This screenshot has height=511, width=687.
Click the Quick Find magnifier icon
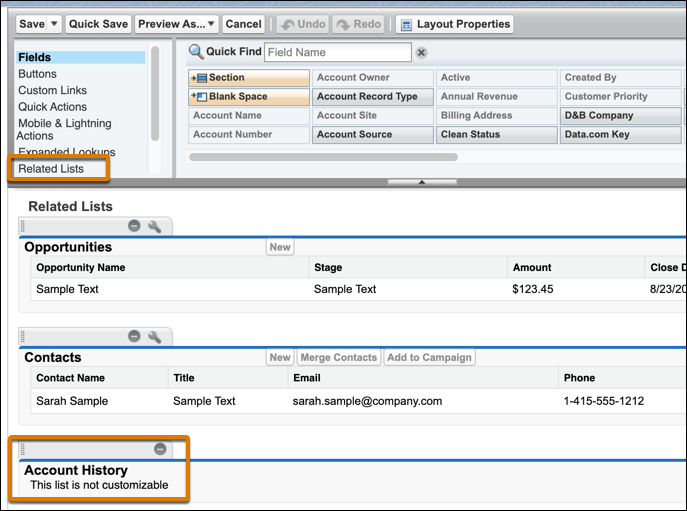tap(196, 52)
